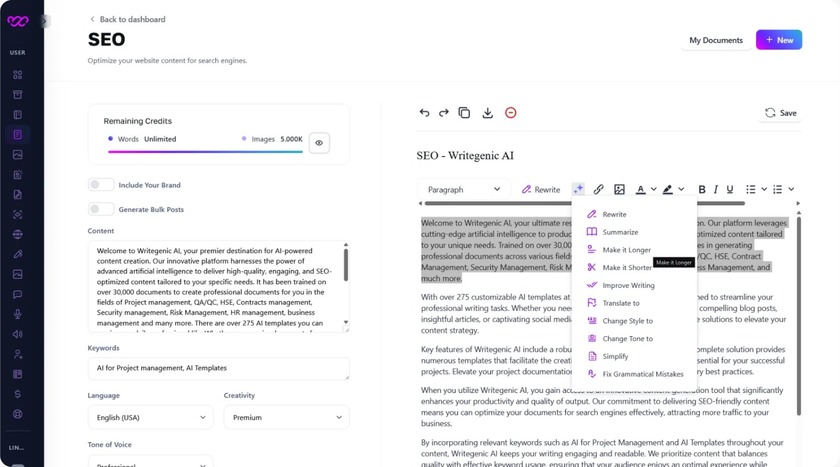Click the pencil icon in sidebar
Screen dimensions: 840x467
(x=18, y=254)
